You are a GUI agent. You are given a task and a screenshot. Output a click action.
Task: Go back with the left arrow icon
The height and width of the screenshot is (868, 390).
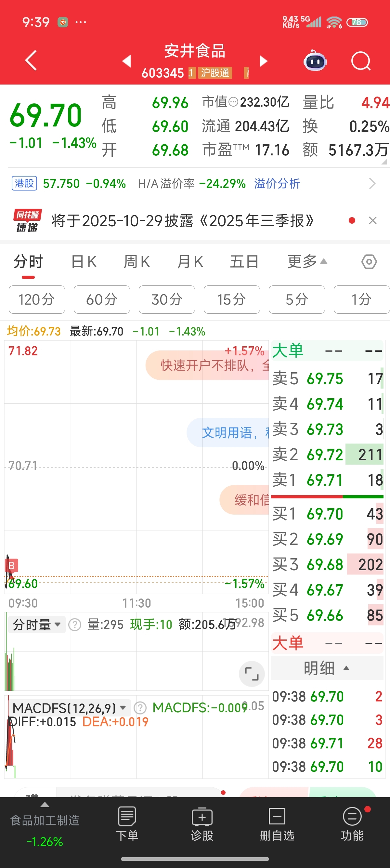click(31, 61)
